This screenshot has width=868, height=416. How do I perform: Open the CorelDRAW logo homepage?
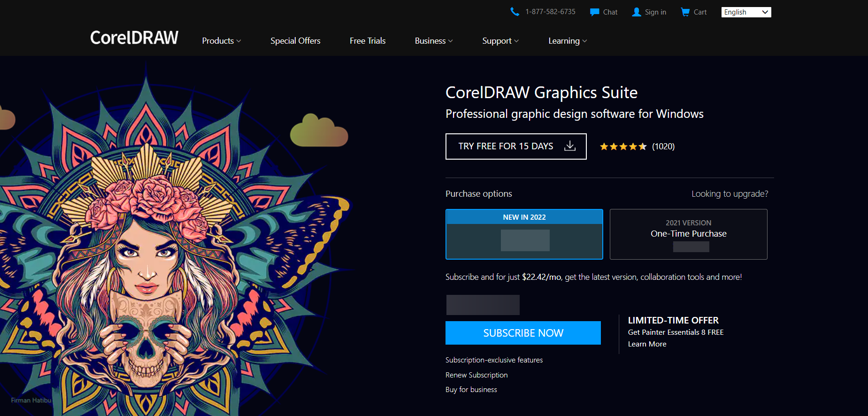[134, 38]
